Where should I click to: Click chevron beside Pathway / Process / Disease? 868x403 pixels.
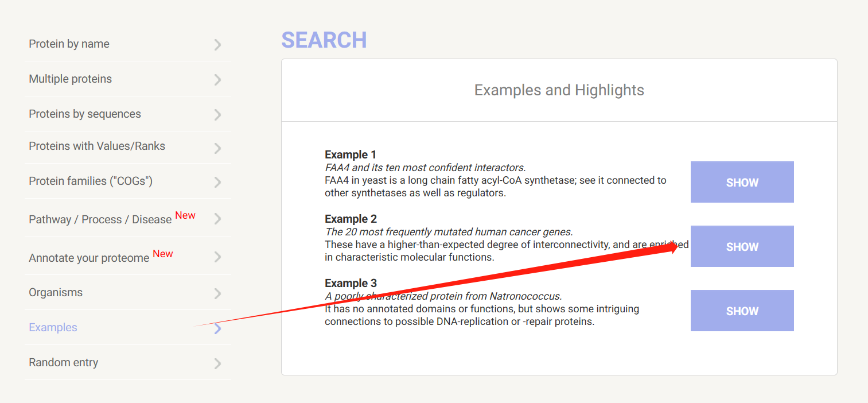(x=217, y=219)
